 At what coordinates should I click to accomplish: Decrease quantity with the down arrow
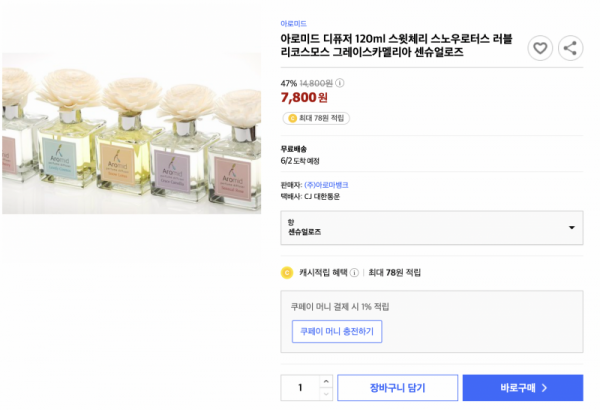coord(326,394)
